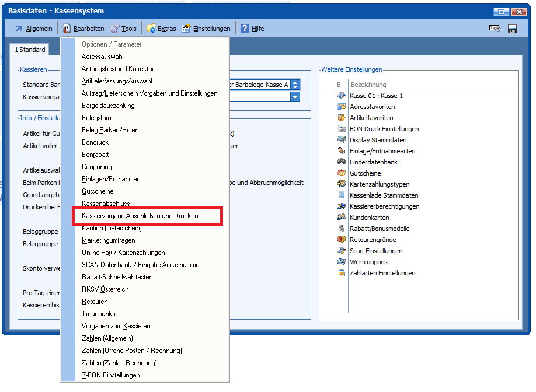This screenshot has width=536, height=392.
Task: Choose Z-BON Einstellungen from the menu
Action: (x=111, y=375)
